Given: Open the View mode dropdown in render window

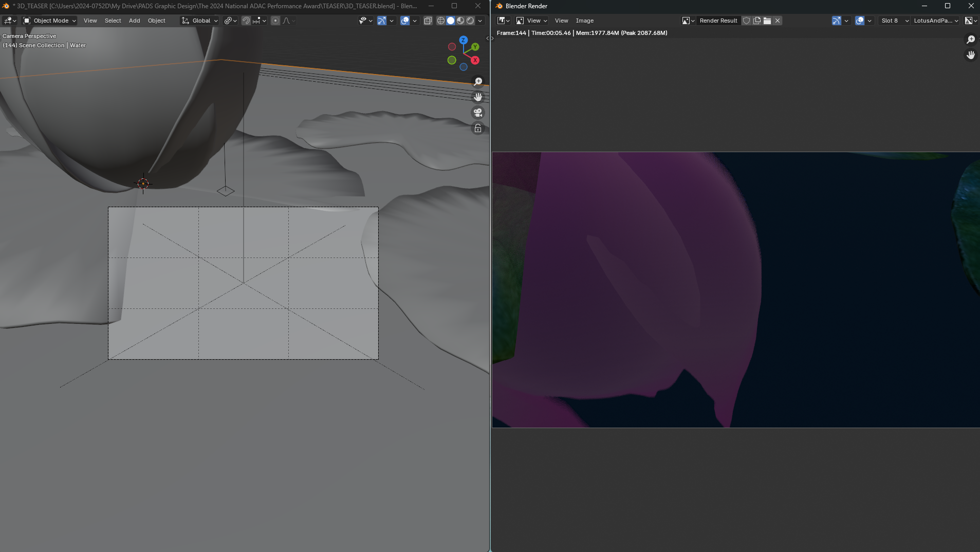Looking at the screenshot, I should pos(531,21).
